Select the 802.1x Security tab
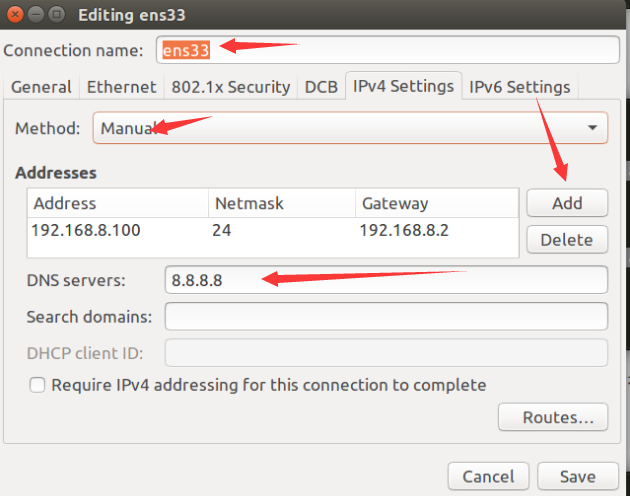The height and width of the screenshot is (496, 630). pyautogui.click(x=230, y=87)
